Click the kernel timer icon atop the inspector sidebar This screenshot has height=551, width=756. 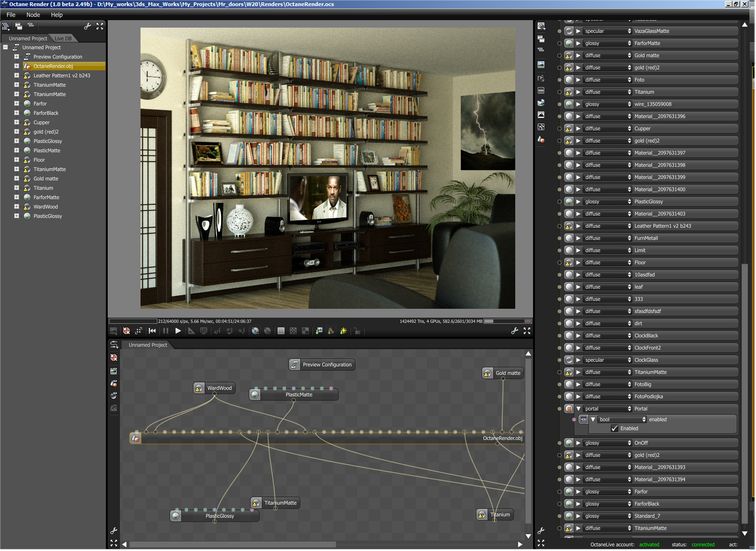click(x=541, y=26)
